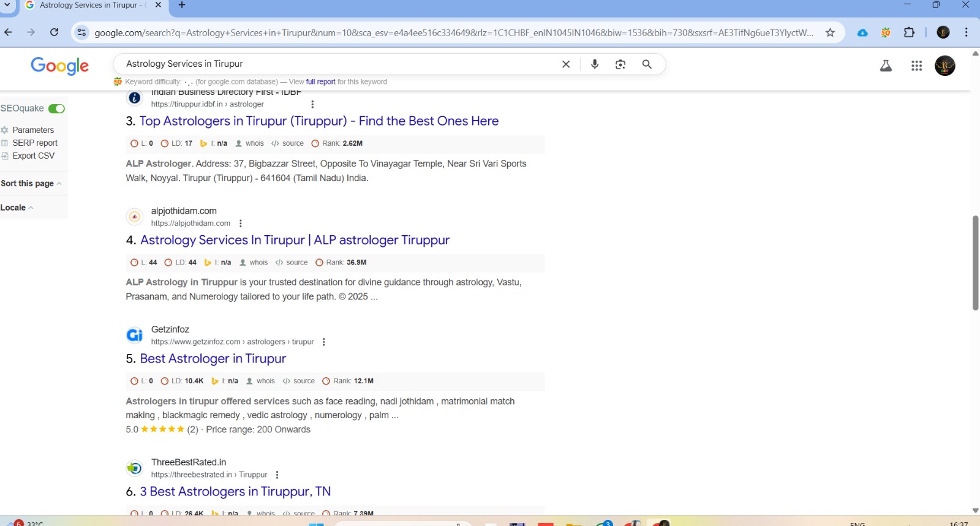This screenshot has height=526, width=980.
Task: Toggle the SEOquake switch off
Action: pyautogui.click(x=56, y=108)
